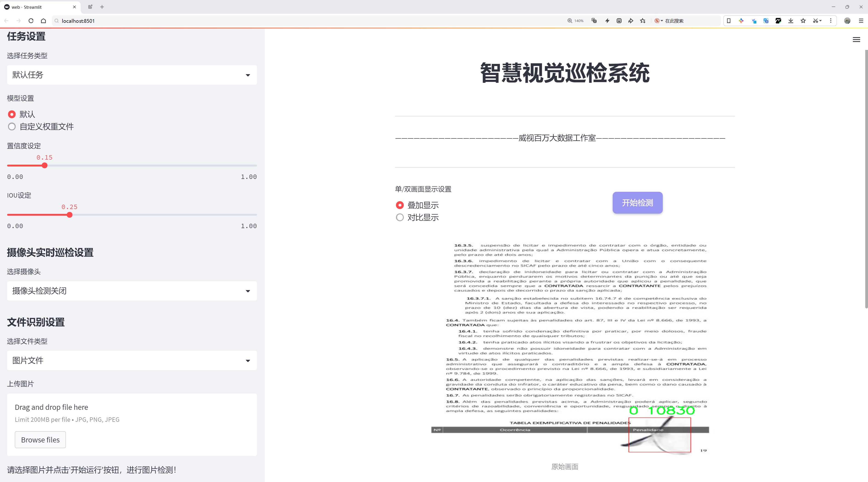Click the Browse files button
The image size is (868, 482).
40,439
